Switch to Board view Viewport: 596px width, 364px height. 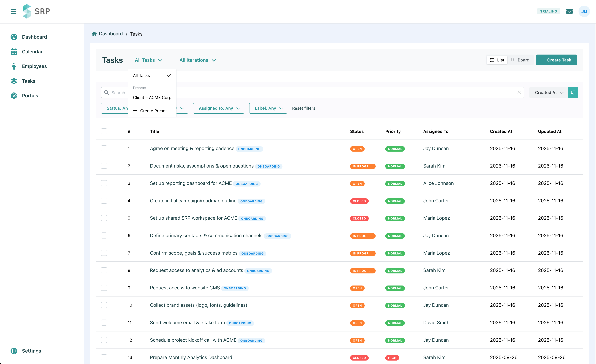pyautogui.click(x=520, y=60)
